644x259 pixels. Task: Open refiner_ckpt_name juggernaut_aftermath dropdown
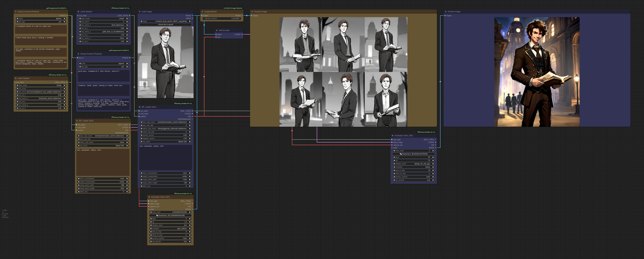165,129
